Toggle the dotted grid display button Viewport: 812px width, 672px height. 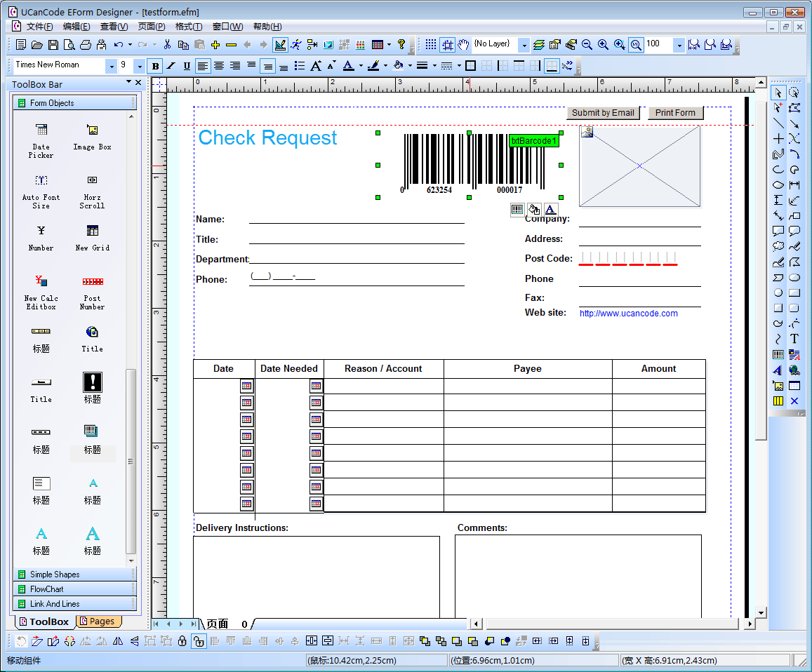(431, 45)
